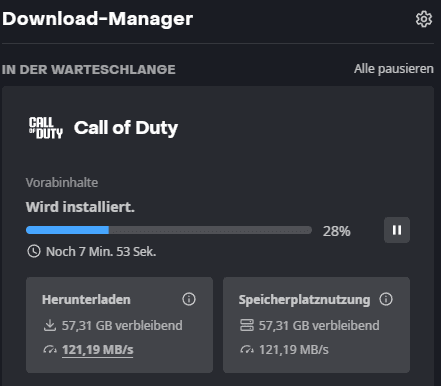Click speedometer icon in Speicherplatznutzung card
Image resolution: width=441 pixels, height=386 pixels.
(x=247, y=350)
